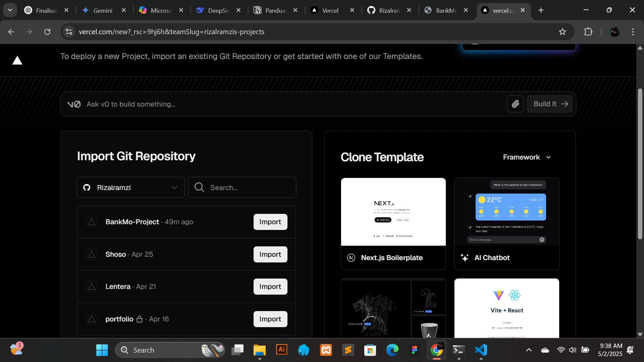Click the scrollbar down arrow

pyautogui.click(x=640, y=334)
